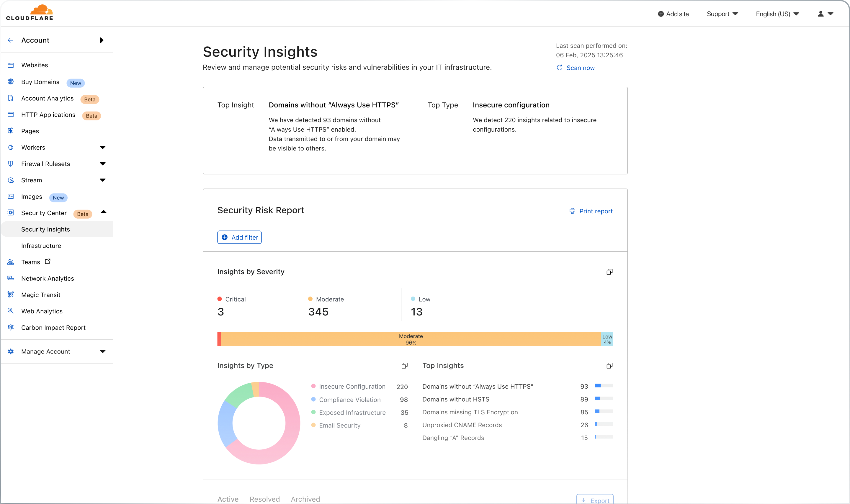Click the Scan now link
Viewport: 850px width, 504px height.
tap(580, 68)
